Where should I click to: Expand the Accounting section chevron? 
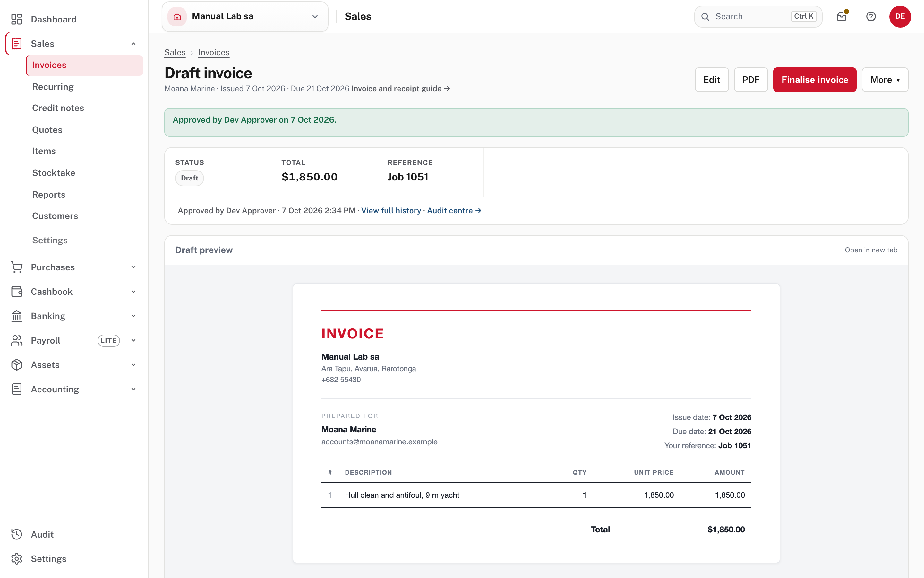click(x=134, y=389)
